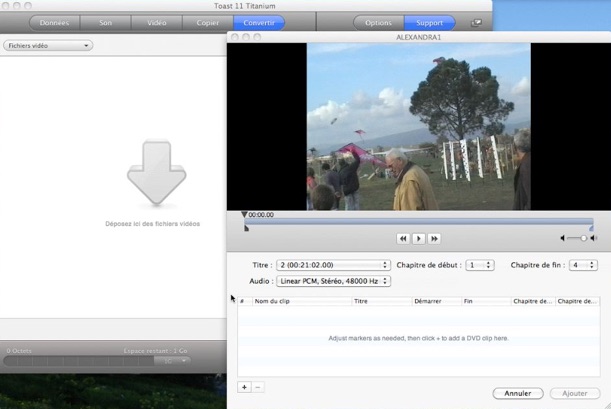
Task: Click the Fin column header
Action: [486, 301]
